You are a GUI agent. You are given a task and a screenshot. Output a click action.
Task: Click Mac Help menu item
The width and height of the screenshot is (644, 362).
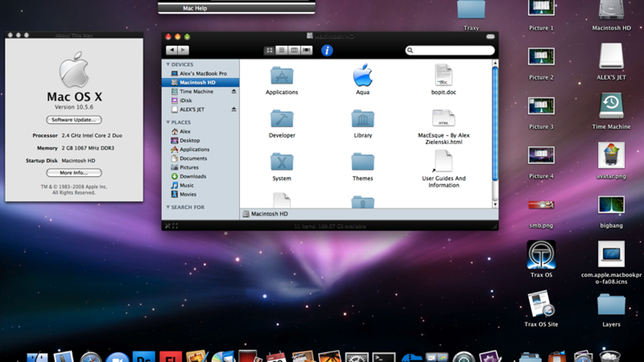point(236,8)
